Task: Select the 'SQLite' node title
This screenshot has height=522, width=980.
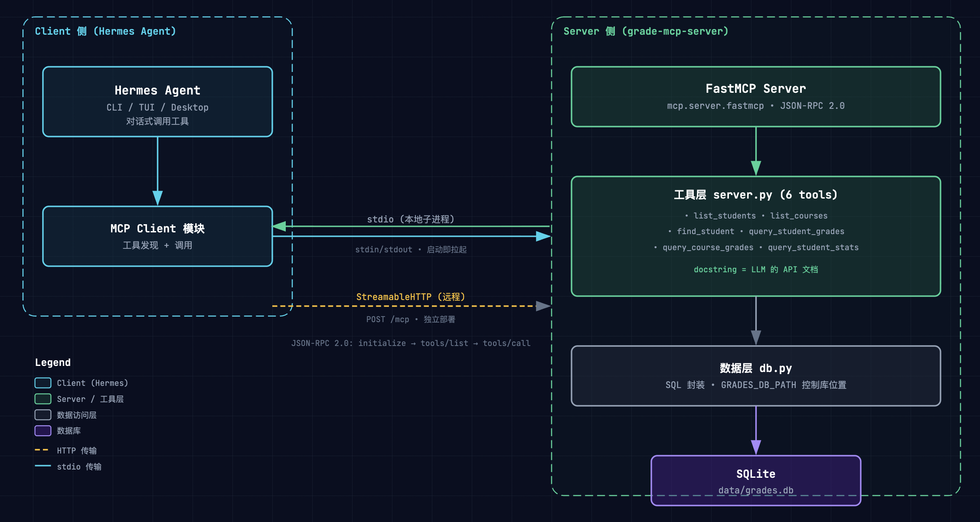Action: [756, 474]
